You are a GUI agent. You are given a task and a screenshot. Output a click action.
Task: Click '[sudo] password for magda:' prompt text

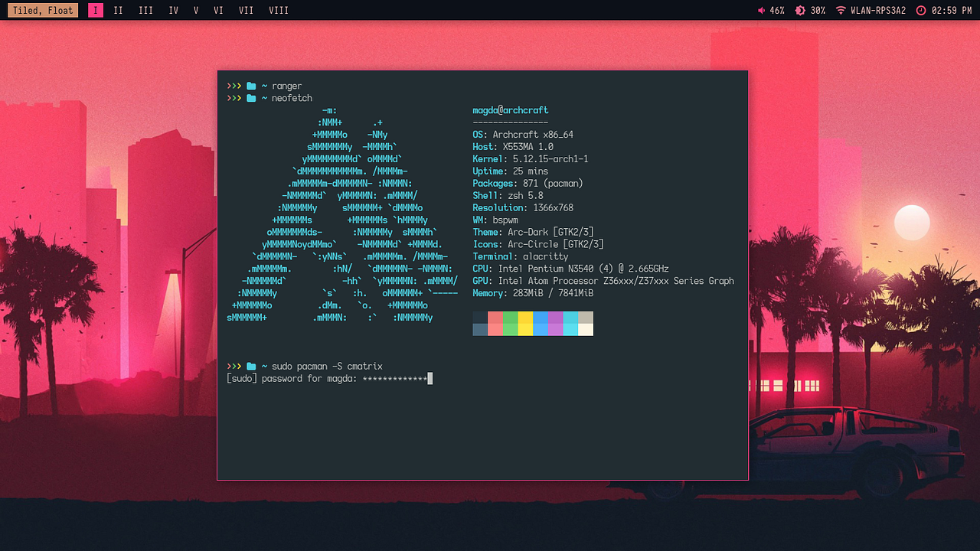pyautogui.click(x=292, y=379)
